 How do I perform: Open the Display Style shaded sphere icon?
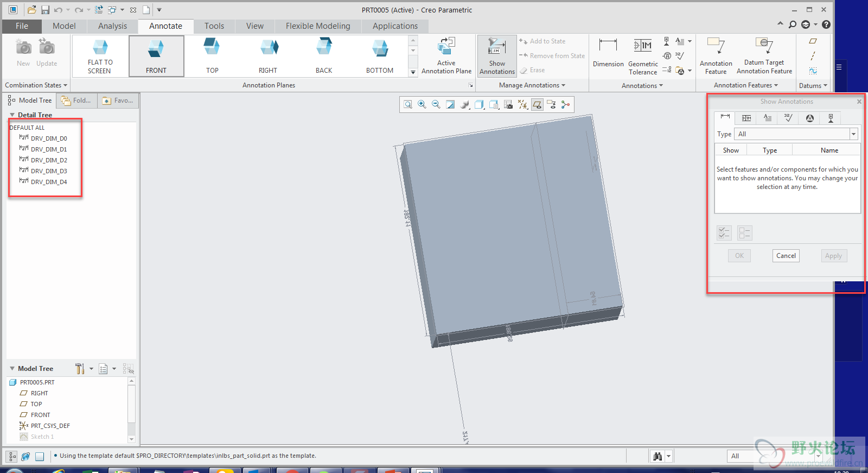point(465,104)
